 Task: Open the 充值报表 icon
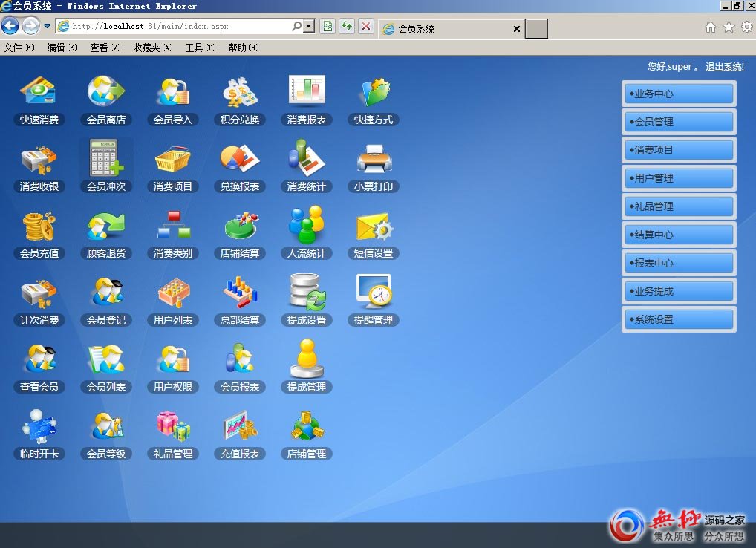pos(240,434)
